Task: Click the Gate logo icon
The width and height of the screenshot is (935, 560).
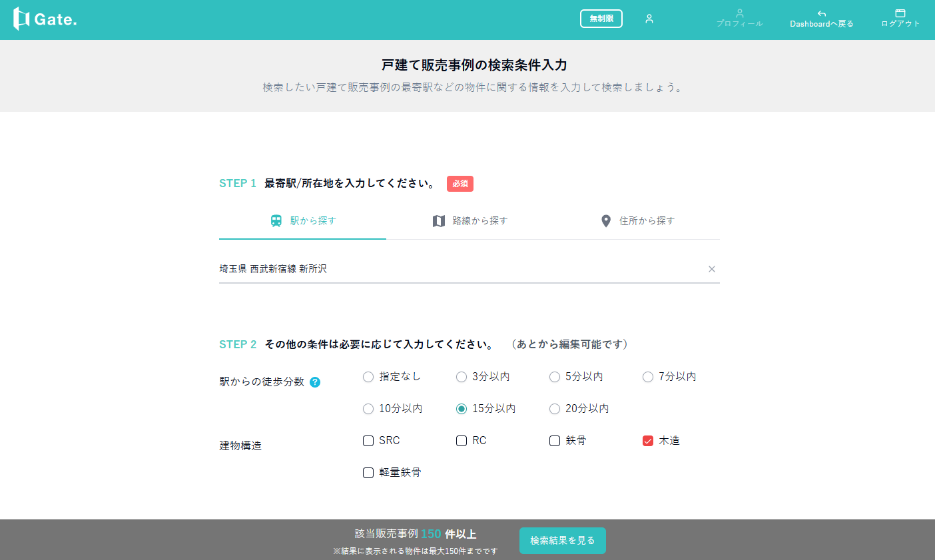Action: pyautogui.click(x=21, y=19)
